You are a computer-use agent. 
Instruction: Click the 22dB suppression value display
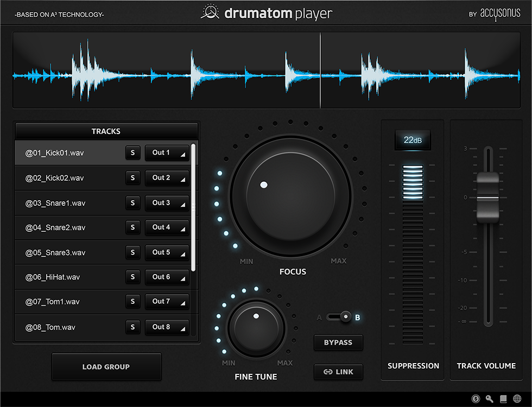(413, 140)
